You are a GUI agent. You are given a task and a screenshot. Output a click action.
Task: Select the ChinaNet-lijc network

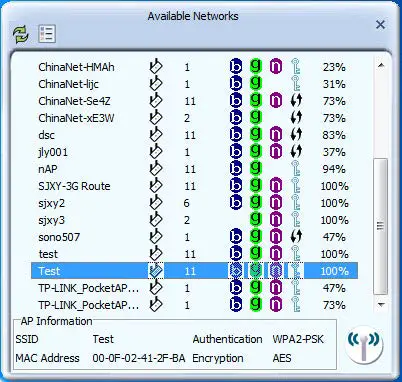[194, 84]
